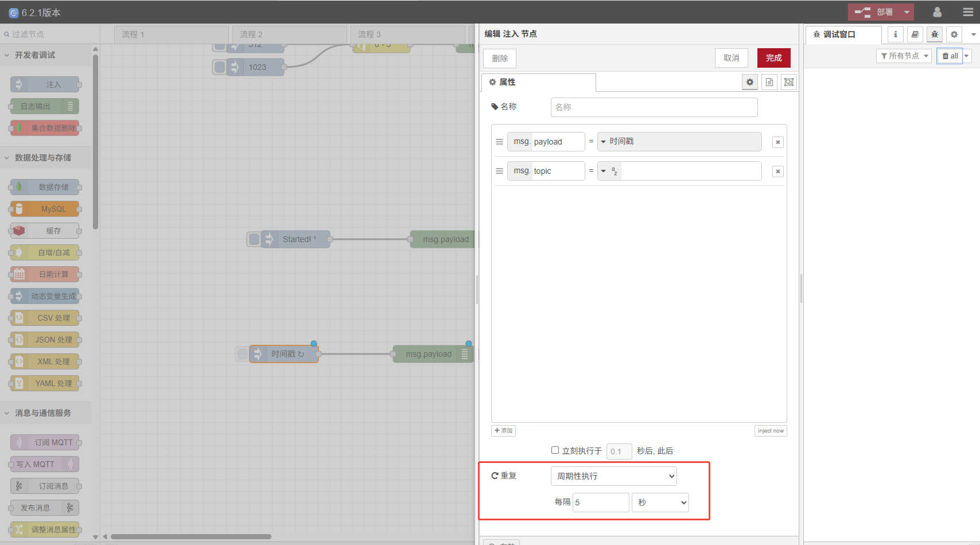Screen dimensions: 980x545
Task: Open the main hamburger menu
Action: tap(968, 12)
